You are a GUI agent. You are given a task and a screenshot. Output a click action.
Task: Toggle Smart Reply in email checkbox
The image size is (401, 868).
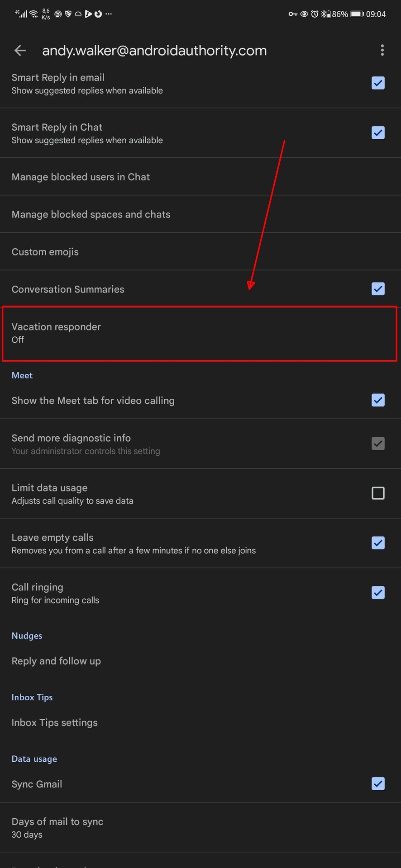click(378, 83)
